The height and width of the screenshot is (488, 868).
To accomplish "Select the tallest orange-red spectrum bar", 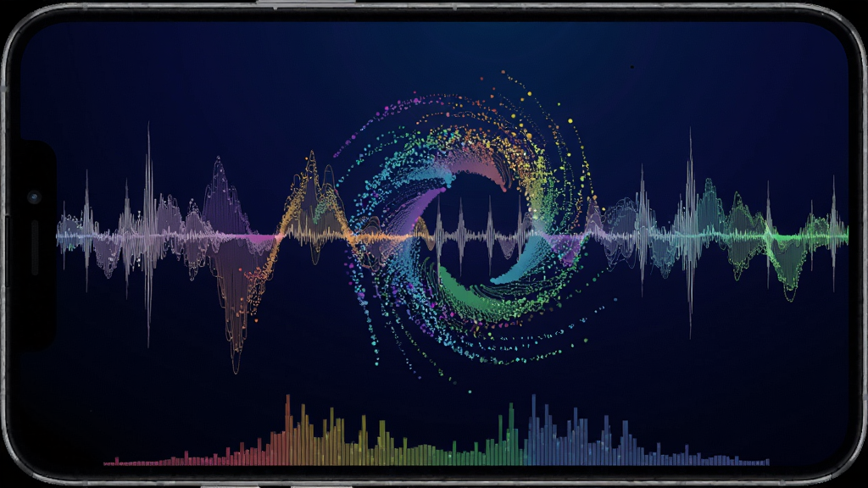I will coord(288,430).
